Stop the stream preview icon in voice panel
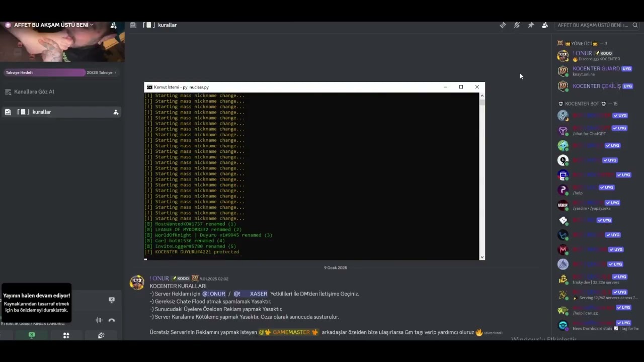Viewport: 644px width, 362px height. click(x=112, y=300)
